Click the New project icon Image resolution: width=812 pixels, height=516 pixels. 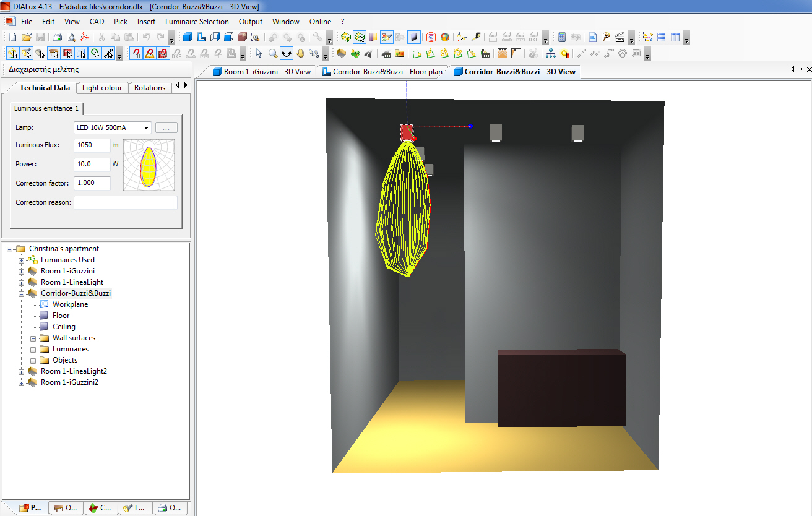[12, 37]
